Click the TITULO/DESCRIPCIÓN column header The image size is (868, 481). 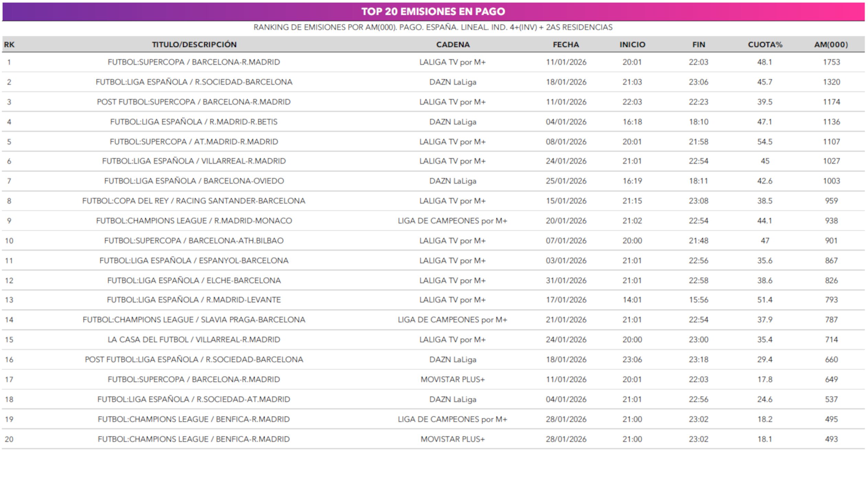(195, 44)
